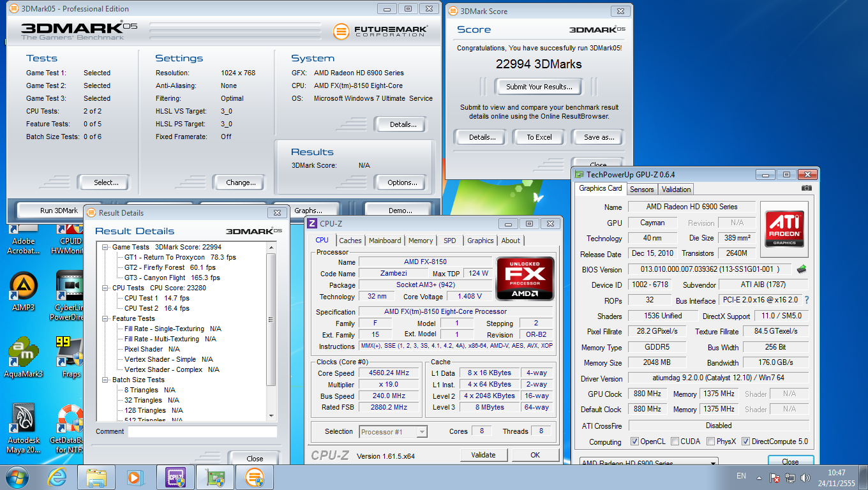Click Save as in 3DMark Score window
This screenshot has width=868, height=490.
[x=599, y=137]
